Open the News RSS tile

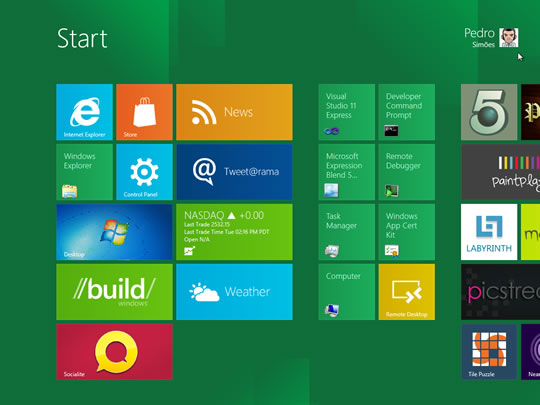[x=234, y=112]
